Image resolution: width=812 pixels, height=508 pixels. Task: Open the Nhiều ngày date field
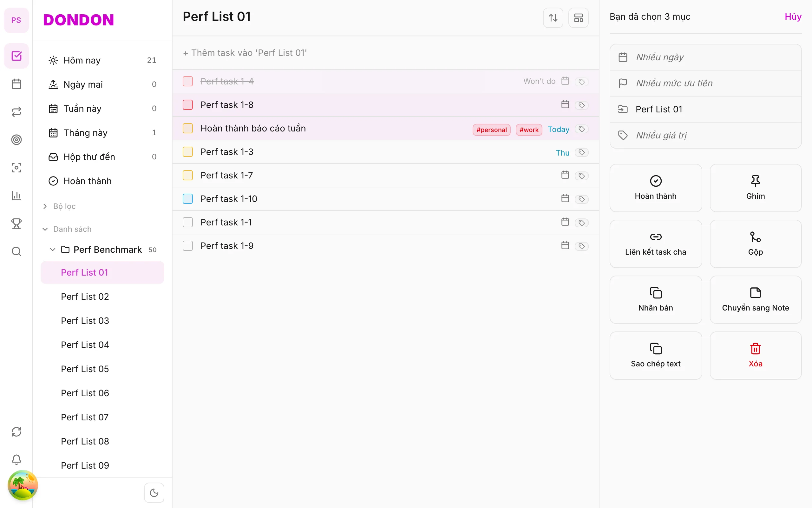[705, 57]
